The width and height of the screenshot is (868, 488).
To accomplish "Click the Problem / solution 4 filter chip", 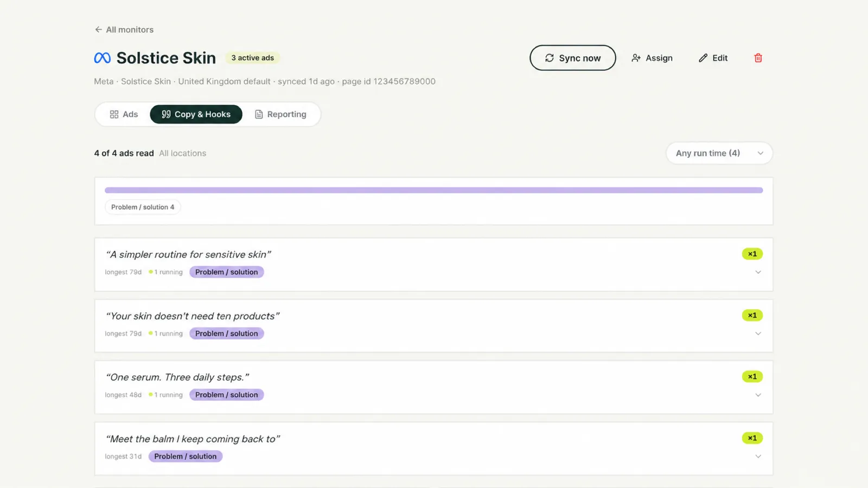I will [x=143, y=207].
